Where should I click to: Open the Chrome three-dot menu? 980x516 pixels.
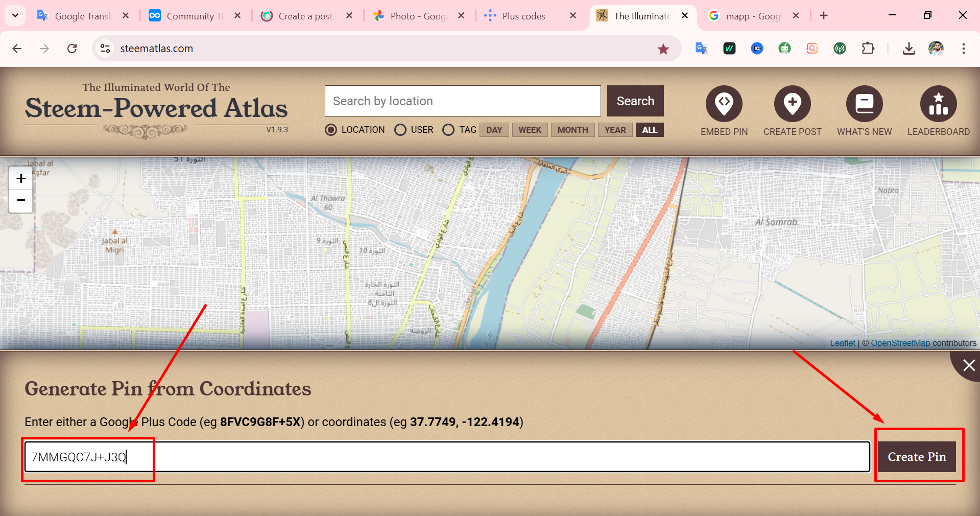[963, 49]
